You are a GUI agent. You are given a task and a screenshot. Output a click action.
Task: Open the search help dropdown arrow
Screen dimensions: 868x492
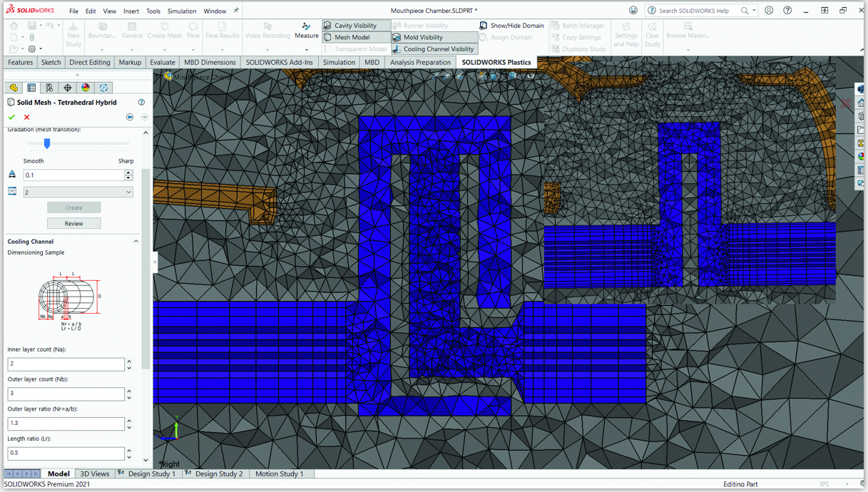pyautogui.click(x=755, y=11)
